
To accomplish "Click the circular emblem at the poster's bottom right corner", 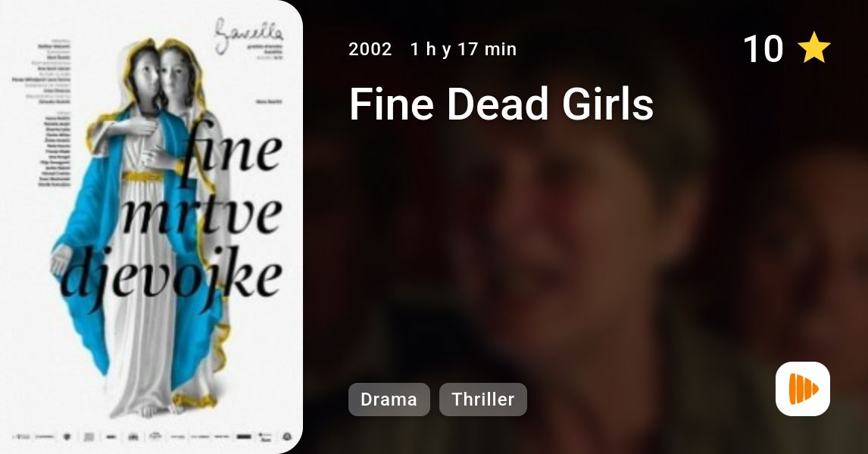I will [286, 437].
